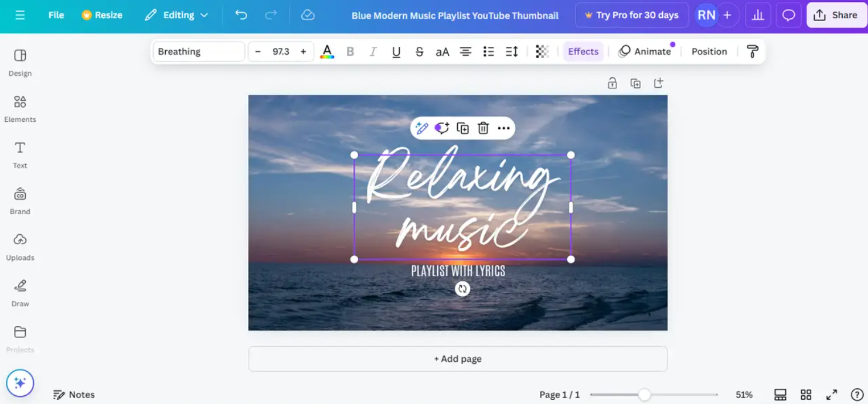Decrease font size with minus
Screen dimensions: 868x404
[x=258, y=52]
